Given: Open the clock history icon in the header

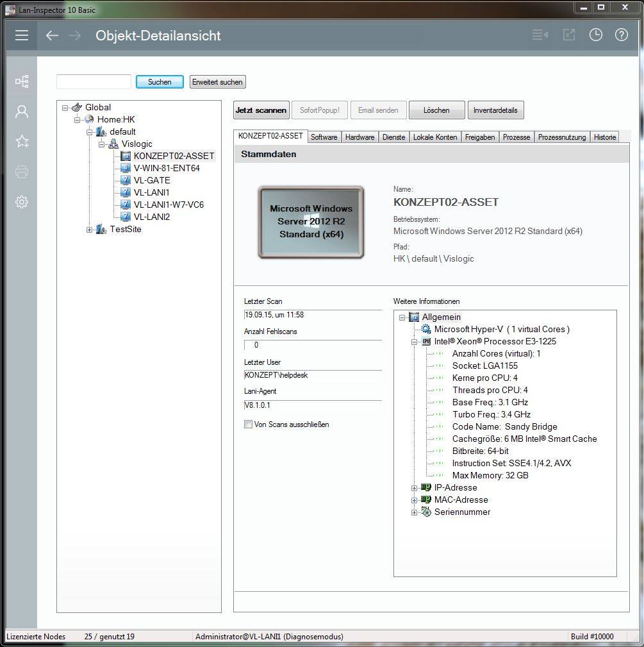Looking at the screenshot, I should coord(595,35).
